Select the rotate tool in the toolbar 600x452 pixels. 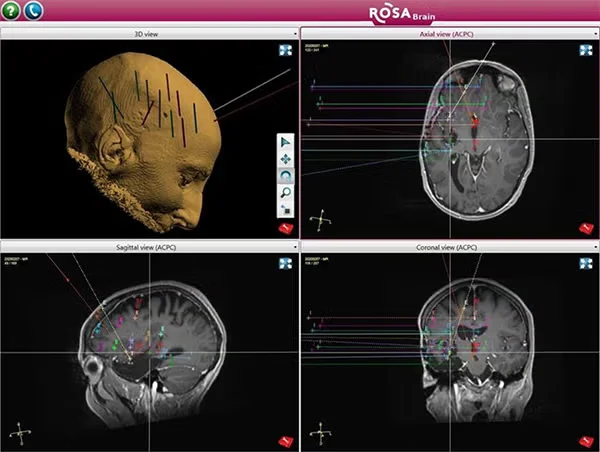coord(286,174)
